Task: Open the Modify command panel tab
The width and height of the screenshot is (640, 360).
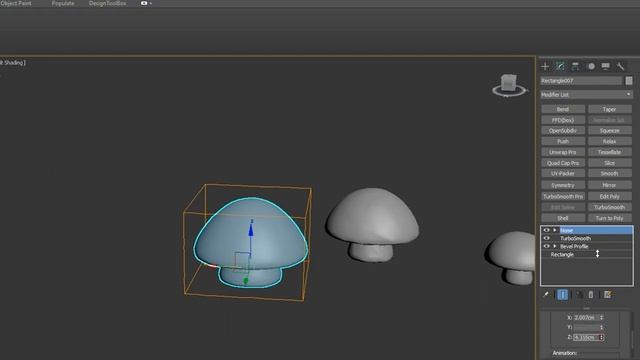Action: pyautogui.click(x=560, y=66)
